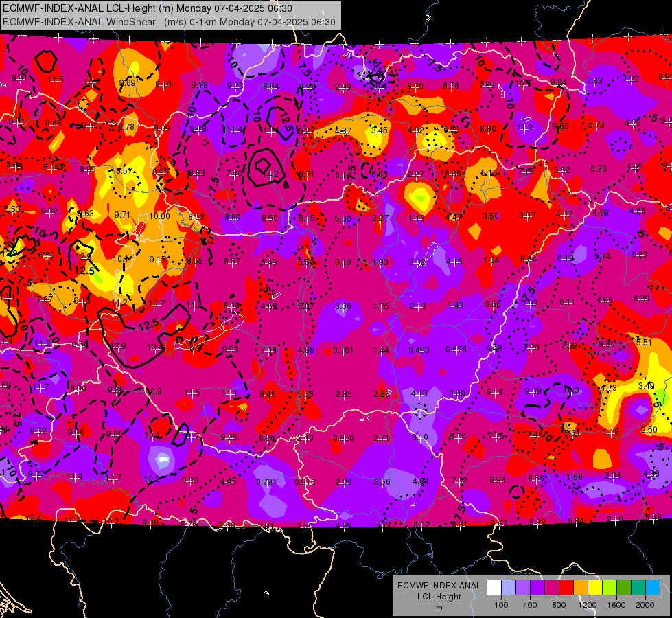Click the dark green legend swatch
This screenshot has height=618, width=672.
(623, 588)
